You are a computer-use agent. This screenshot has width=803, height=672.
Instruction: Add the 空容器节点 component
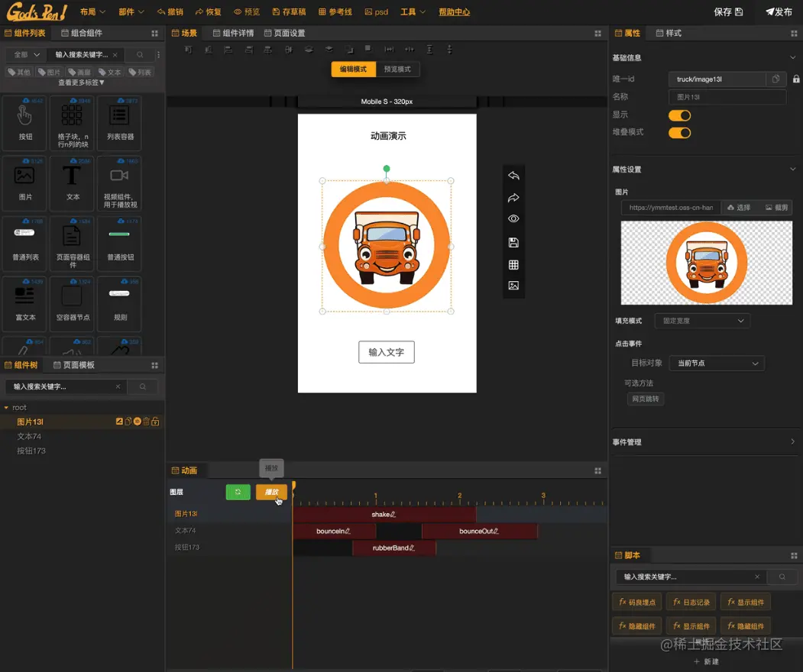pyautogui.click(x=73, y=304)
